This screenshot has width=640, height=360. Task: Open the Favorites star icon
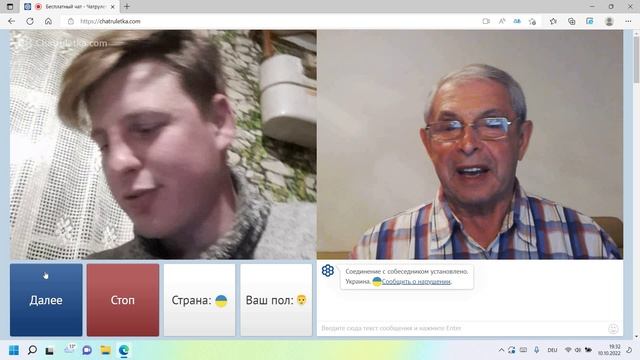click(553, 21)
